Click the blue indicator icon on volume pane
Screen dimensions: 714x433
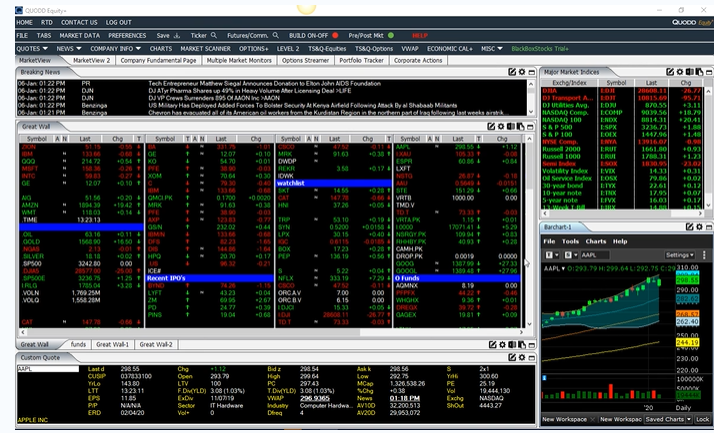(x=544, y=377)
